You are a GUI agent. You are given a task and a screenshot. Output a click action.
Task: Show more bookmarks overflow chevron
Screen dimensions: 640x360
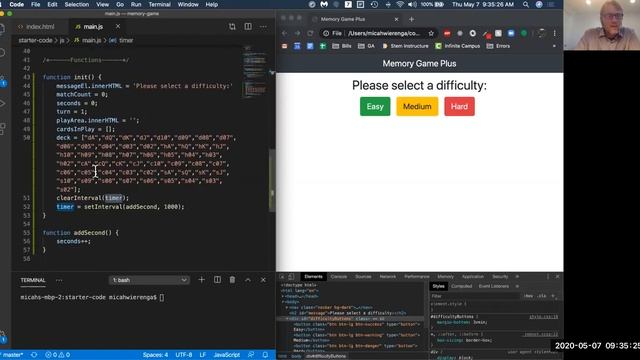tap(554, 46)
